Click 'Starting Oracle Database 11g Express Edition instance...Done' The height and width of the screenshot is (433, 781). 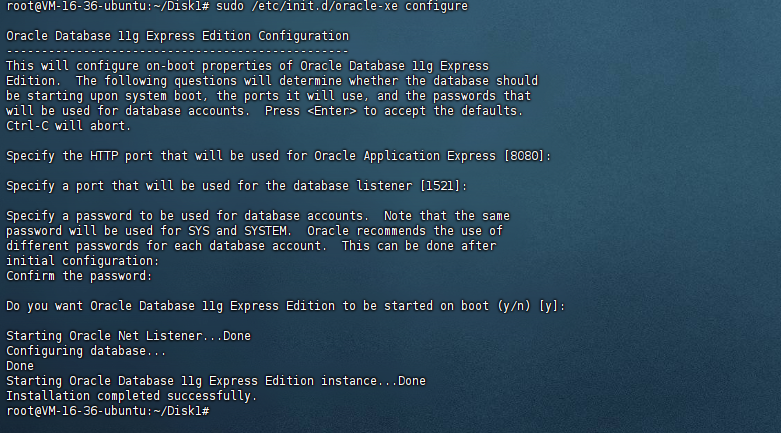click(x=216, y=381)
